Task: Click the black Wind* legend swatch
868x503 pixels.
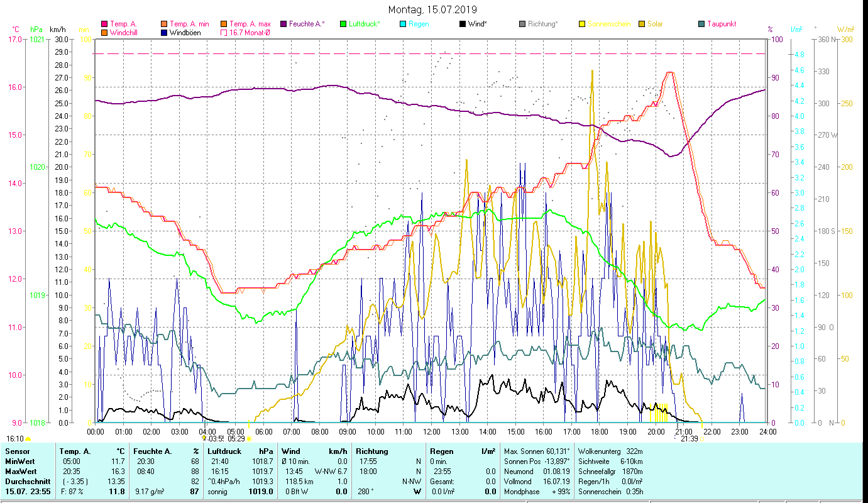Action: tap(463, 24)
